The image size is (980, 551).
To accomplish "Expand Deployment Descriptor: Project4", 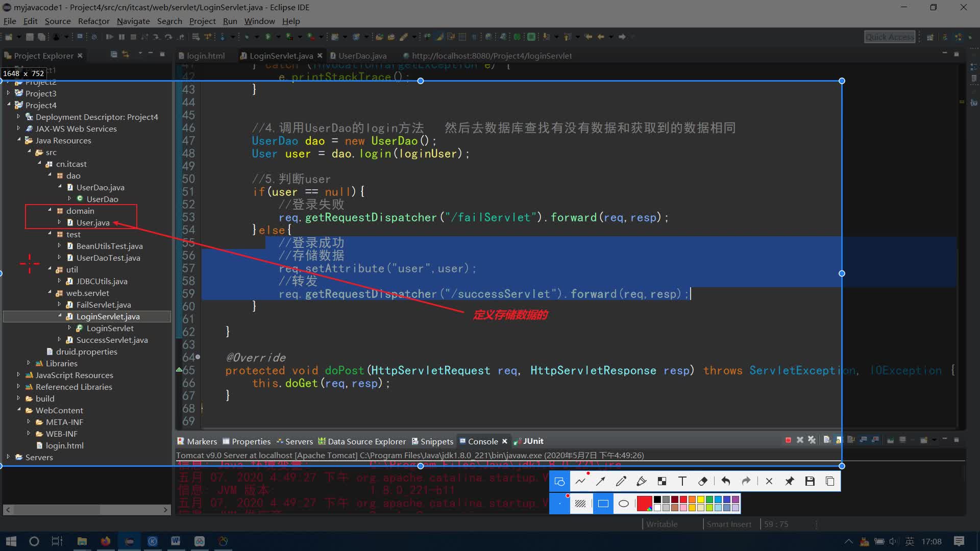I will pyautogui.click(x=18, y=116).
